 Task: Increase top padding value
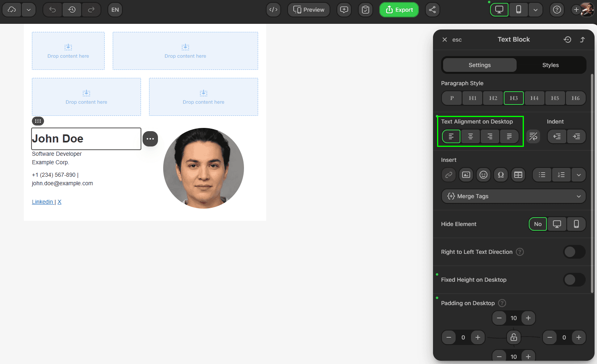point(528,318)
